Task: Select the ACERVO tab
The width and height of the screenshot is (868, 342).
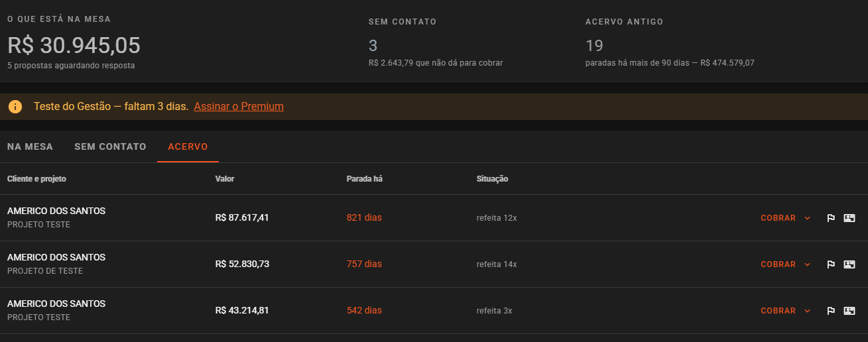Action: pyautogui.click(x=188, y=146)
